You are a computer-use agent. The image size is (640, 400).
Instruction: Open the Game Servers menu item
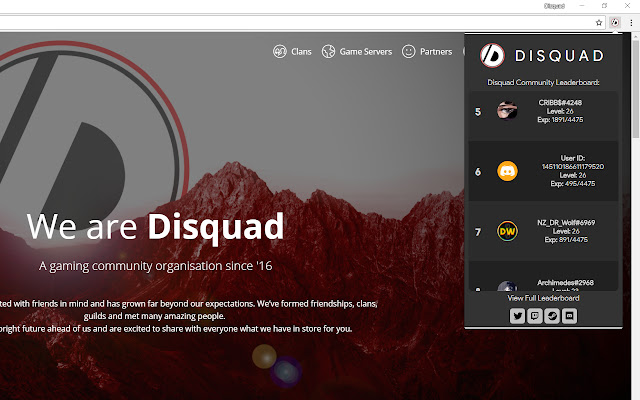(366, 52)
